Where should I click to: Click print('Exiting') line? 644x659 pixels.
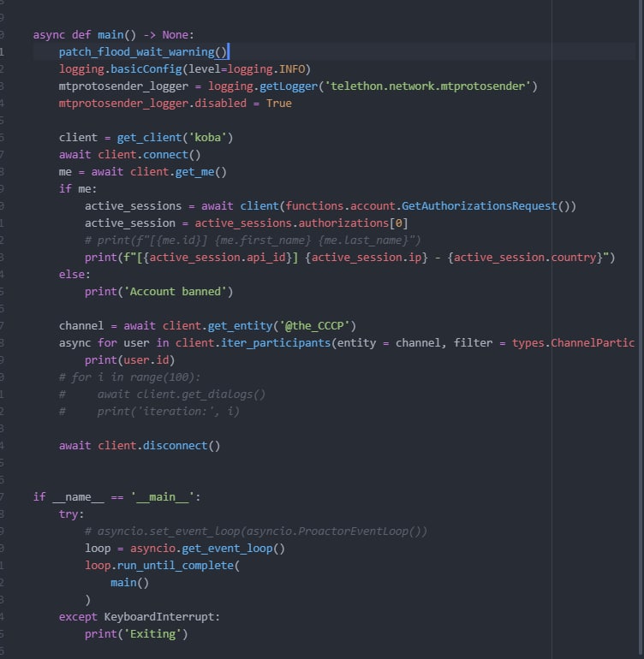tap(136, 634)
